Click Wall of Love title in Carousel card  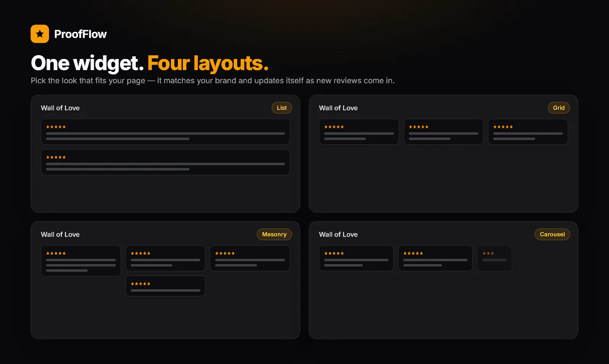click(x=338, y=235)
